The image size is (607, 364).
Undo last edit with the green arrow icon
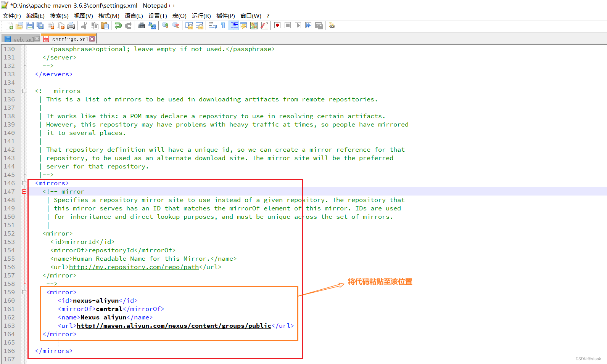tap(118, 26)
